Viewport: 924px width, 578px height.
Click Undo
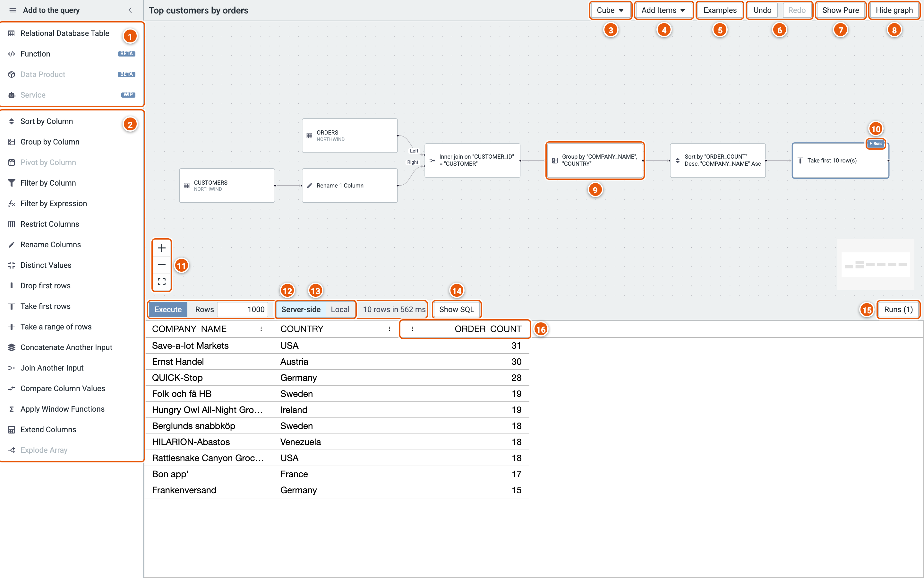click(x=762, y=10)
